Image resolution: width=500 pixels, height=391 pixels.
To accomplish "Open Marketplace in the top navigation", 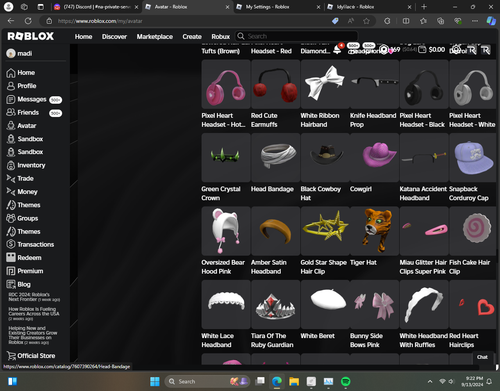I will (155, 37).
